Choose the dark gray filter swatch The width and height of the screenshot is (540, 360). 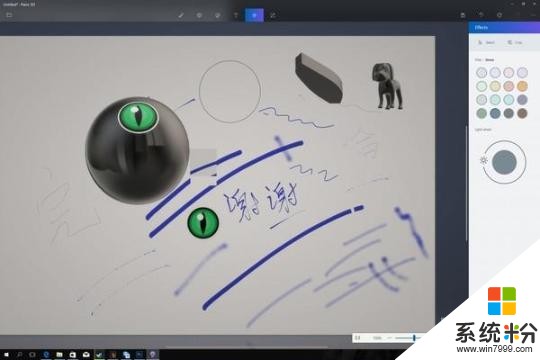tap(509, 113)
